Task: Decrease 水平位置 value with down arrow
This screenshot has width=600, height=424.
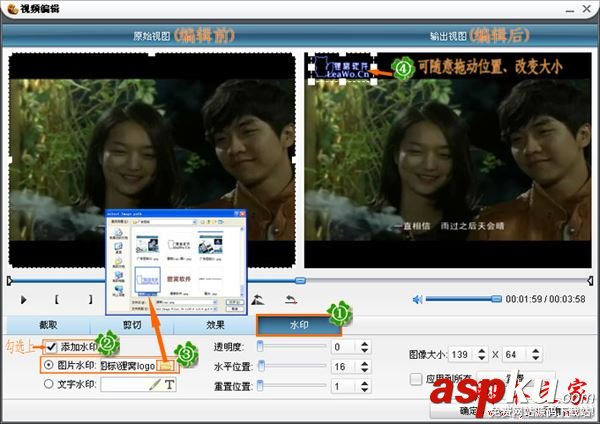Action: 365,370
